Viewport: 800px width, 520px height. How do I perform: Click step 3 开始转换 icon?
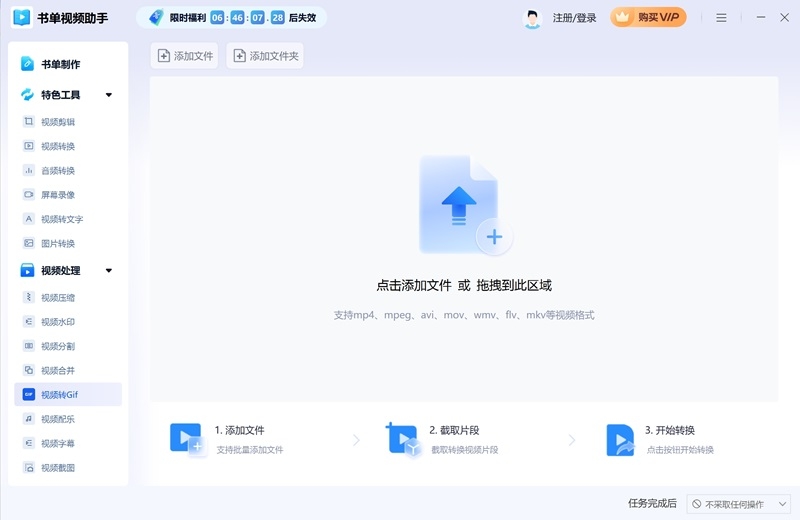pyautogui.click(x=620, y=439)
